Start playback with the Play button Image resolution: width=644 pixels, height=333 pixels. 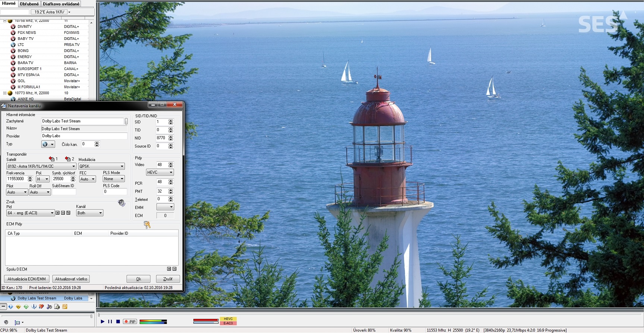click(103, 321)
